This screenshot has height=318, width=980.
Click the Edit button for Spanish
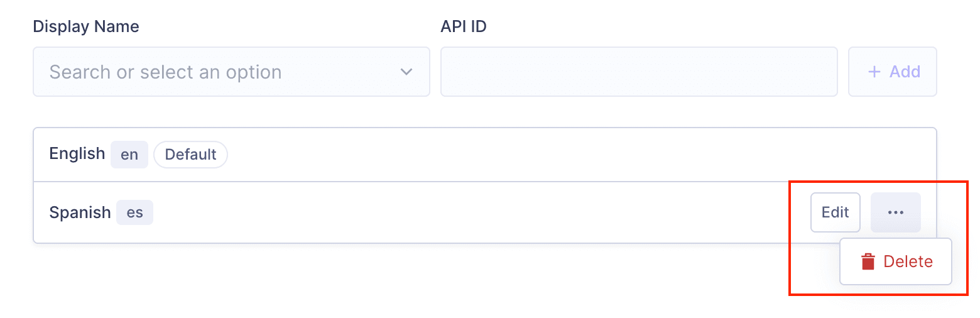point(836,212)
